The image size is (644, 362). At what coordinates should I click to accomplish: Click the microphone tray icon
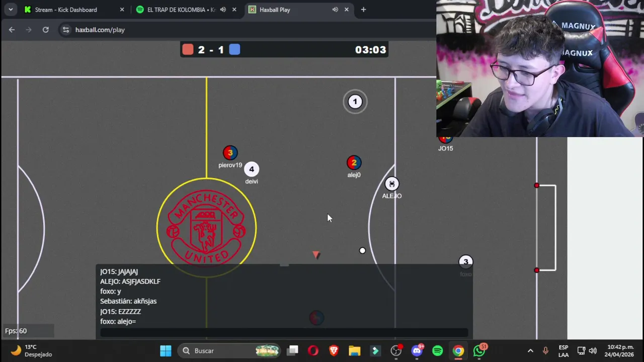coord(545,350)
